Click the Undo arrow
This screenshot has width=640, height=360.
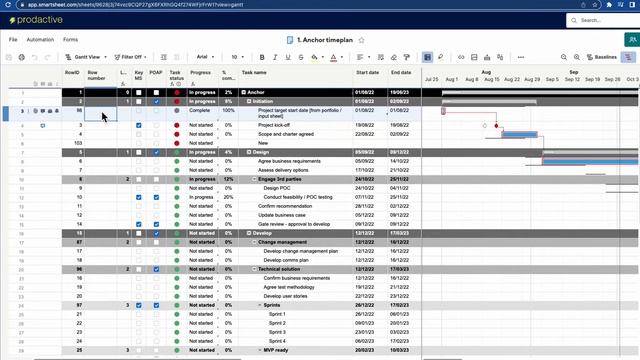click(35, 58)
